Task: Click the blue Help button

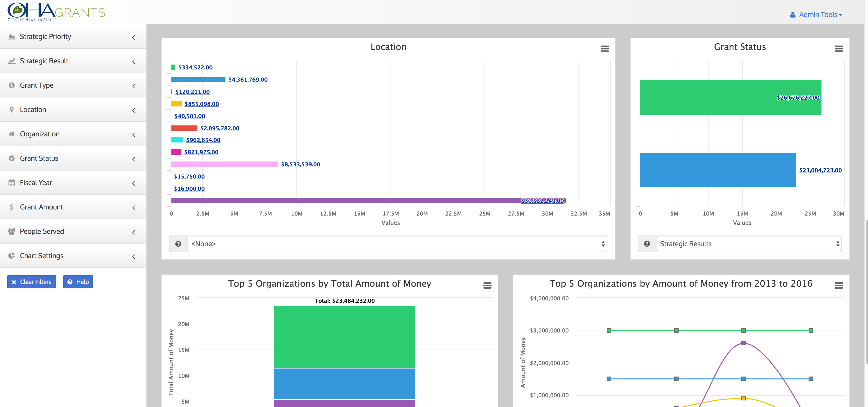Action: (x=78, y=282)
